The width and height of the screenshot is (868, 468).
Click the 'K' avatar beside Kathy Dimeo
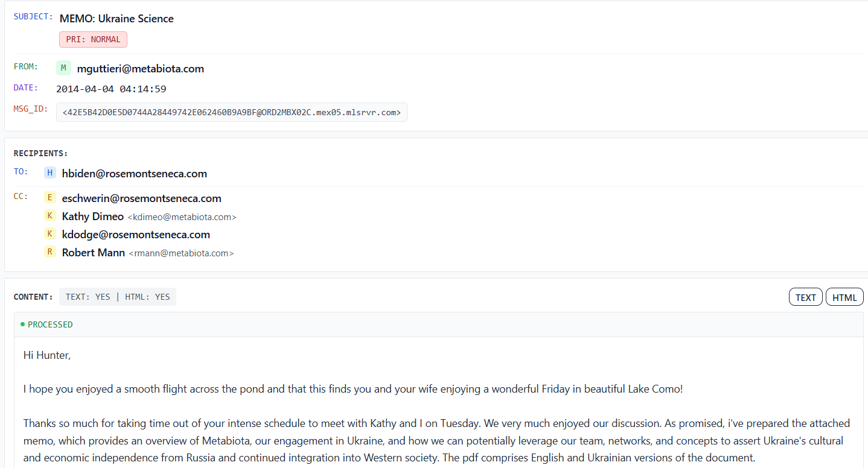pos(50,216)
